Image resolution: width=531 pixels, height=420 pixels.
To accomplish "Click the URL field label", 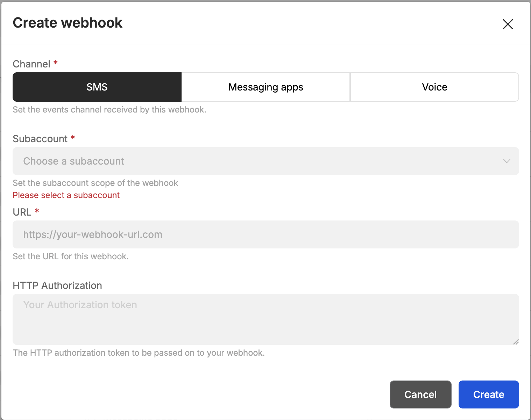I will (22, 212).
